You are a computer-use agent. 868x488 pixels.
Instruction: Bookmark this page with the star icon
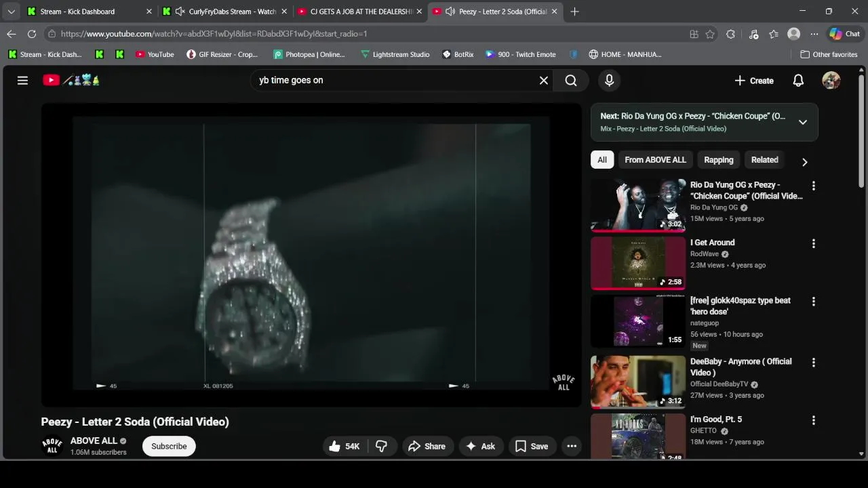point(710,34)
